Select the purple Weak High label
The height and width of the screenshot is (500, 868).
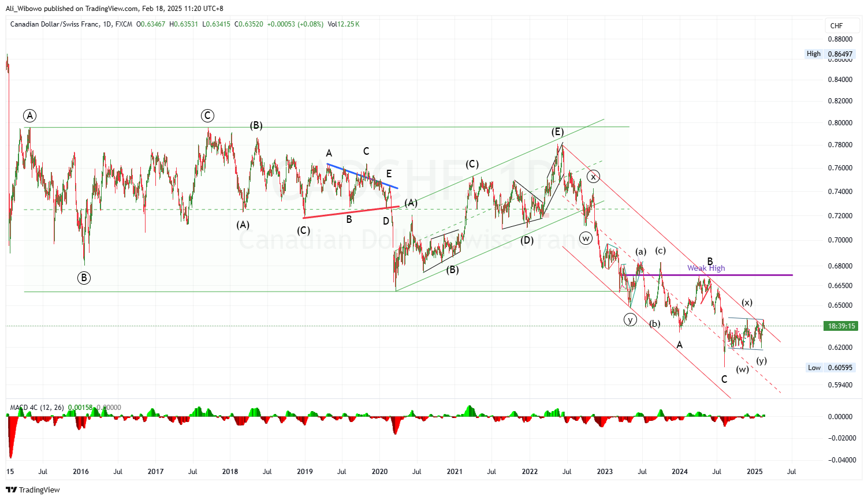point(706,268)
